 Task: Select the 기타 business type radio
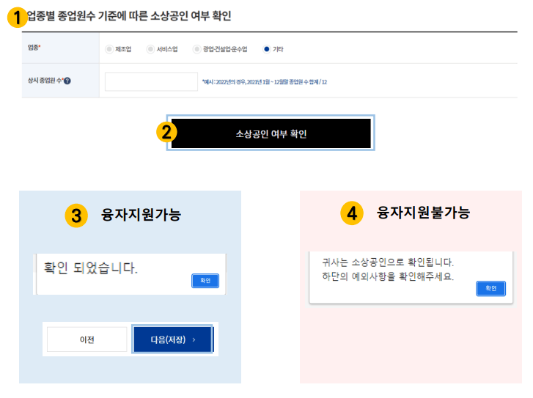coord(267,49)
